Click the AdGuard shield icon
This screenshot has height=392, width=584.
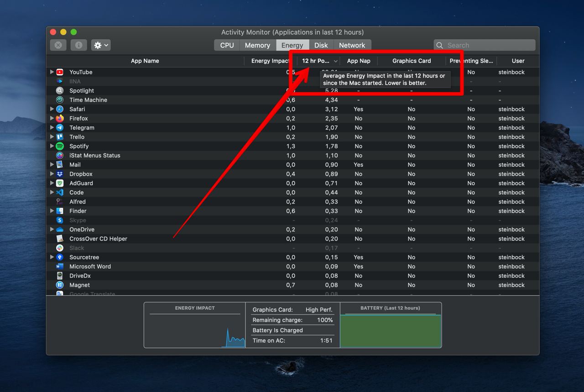click(x=60, y=183)
